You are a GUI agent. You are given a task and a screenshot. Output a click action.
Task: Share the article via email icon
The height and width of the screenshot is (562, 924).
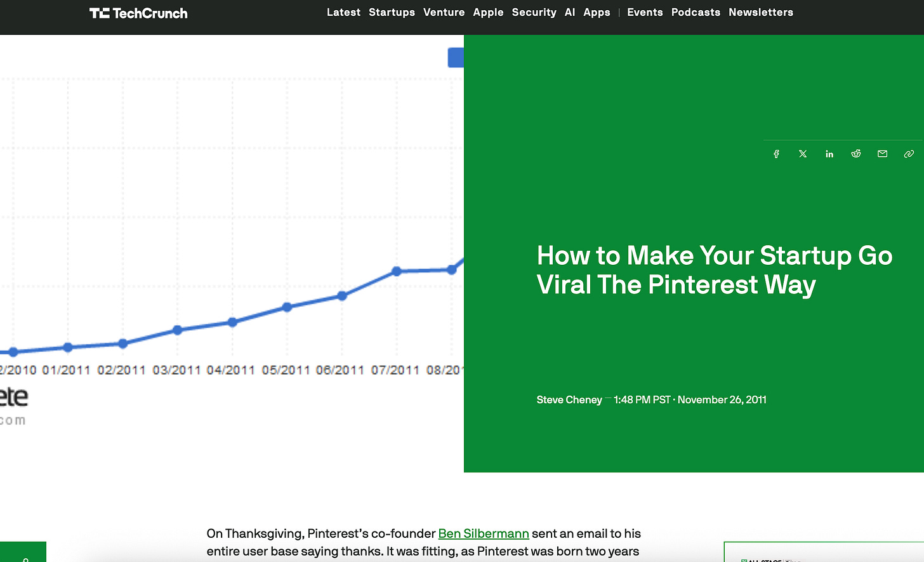(x=882, y=154)
